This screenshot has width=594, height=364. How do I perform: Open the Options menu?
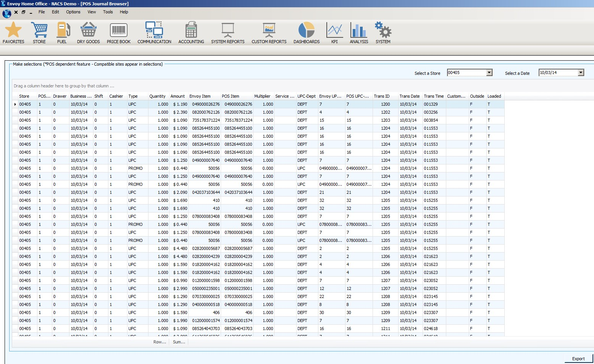click(73, 12)
